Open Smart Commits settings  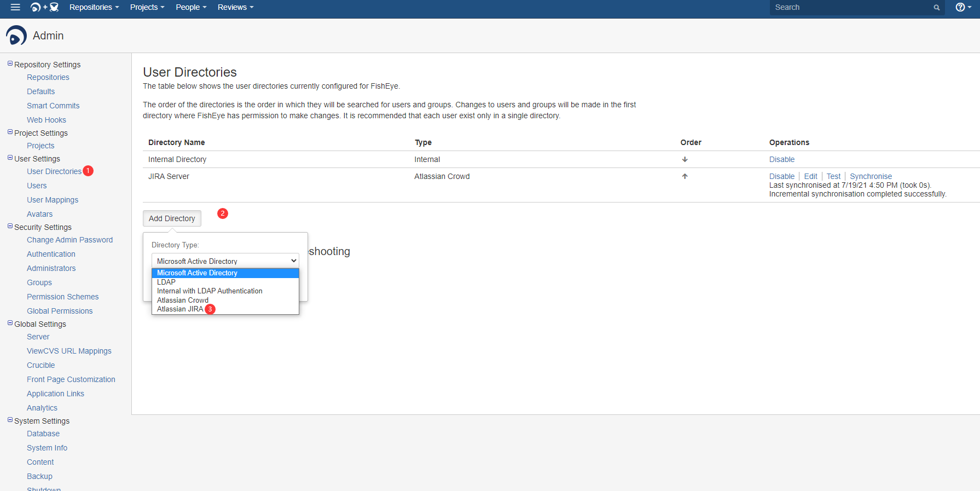pos(53,106)
